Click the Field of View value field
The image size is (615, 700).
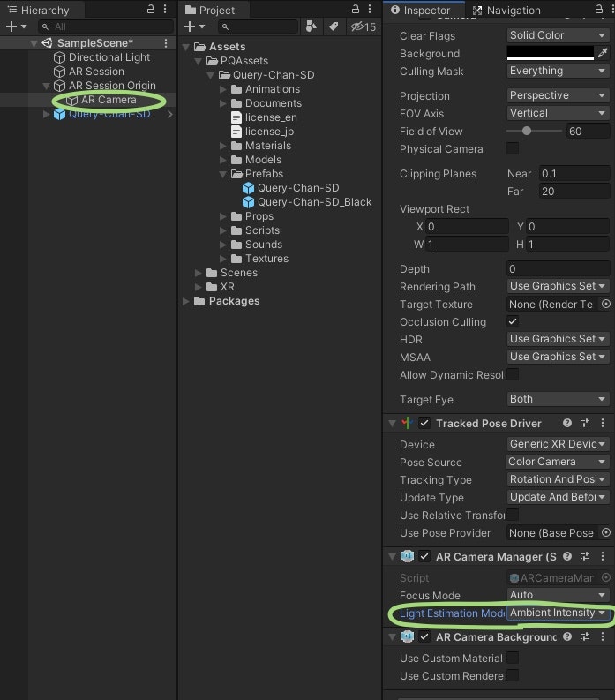(x=588, y=132)
